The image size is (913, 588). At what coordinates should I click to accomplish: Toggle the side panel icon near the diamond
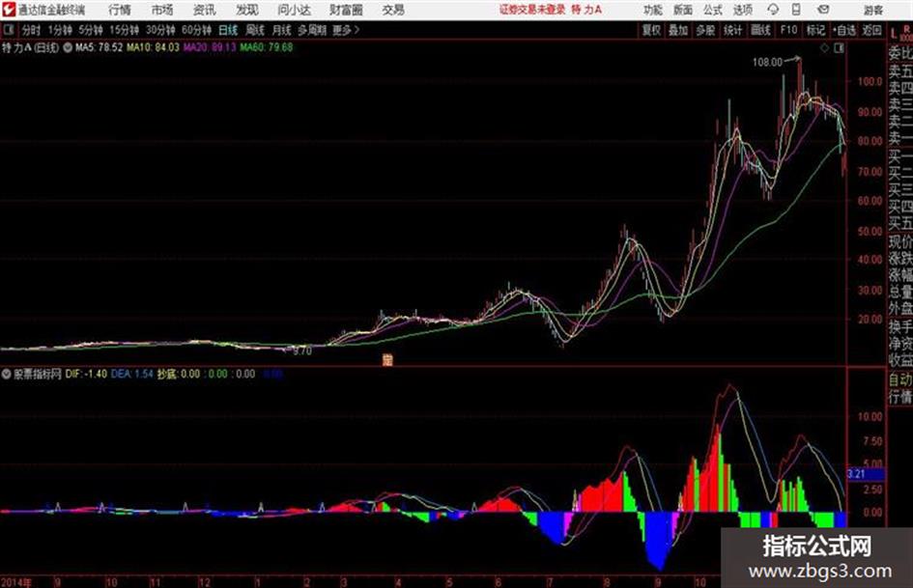[x=839, y=48]
